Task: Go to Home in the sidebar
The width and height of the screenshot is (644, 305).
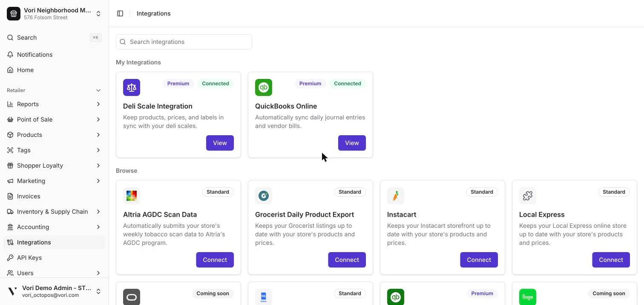Action: point(54,70)
